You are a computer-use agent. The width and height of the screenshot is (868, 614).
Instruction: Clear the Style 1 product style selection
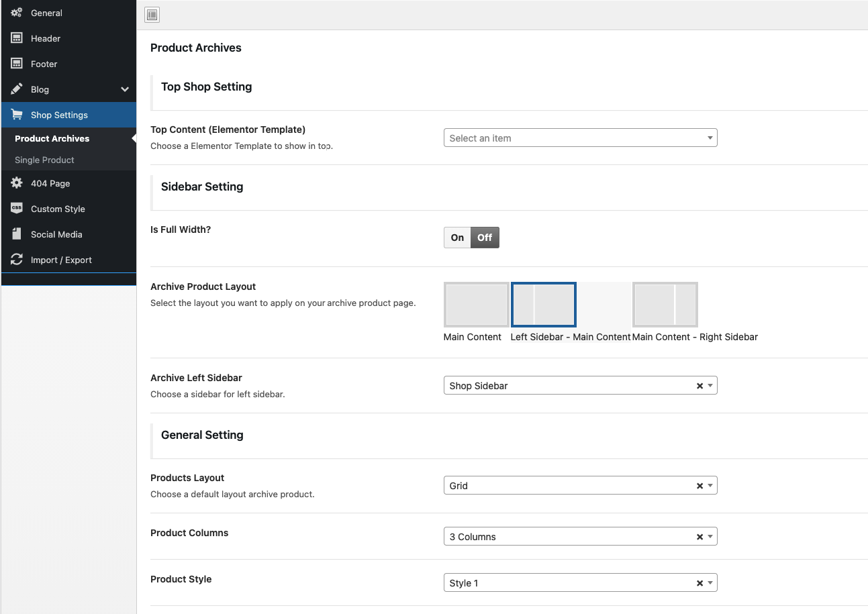point(700,583)
